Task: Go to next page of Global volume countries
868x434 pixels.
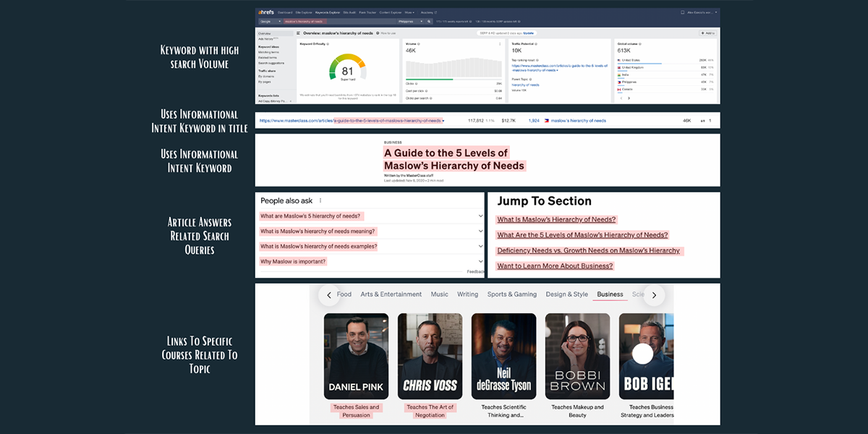Action: [x=629, y=98]
